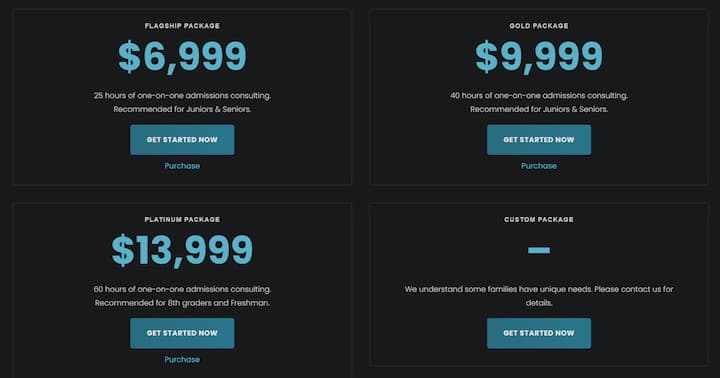This screenshot has width=720, height=378.
Task: Click the Platinum Package heading
Action: 182,220
